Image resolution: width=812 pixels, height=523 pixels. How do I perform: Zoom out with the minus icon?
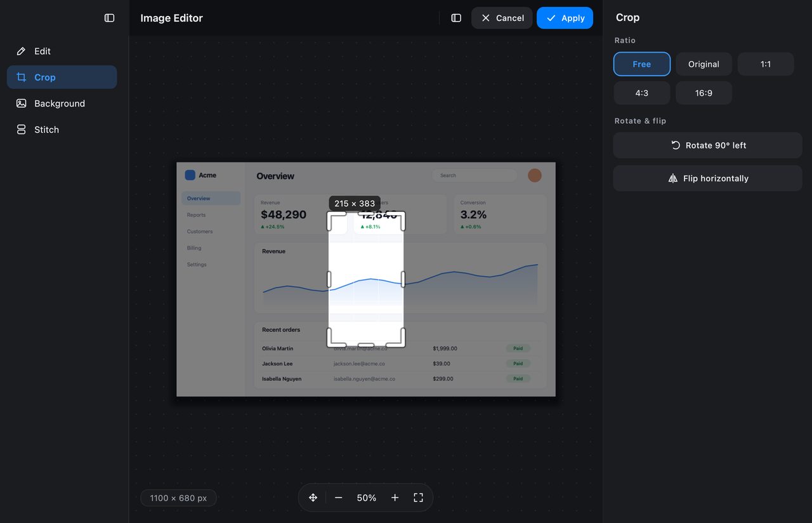[339, 498]
